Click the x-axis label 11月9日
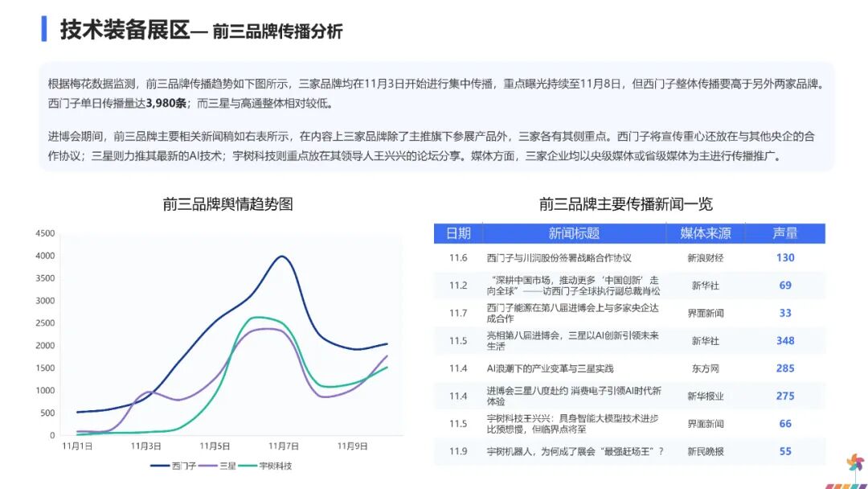The height and width of the screenshot is (489, 868). point(353,446)
